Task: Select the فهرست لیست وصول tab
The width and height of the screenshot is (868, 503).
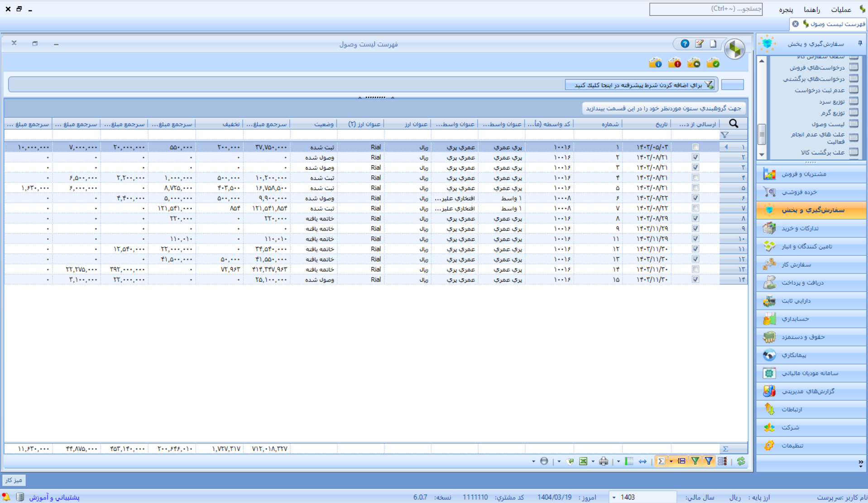Action: point(829,24)
